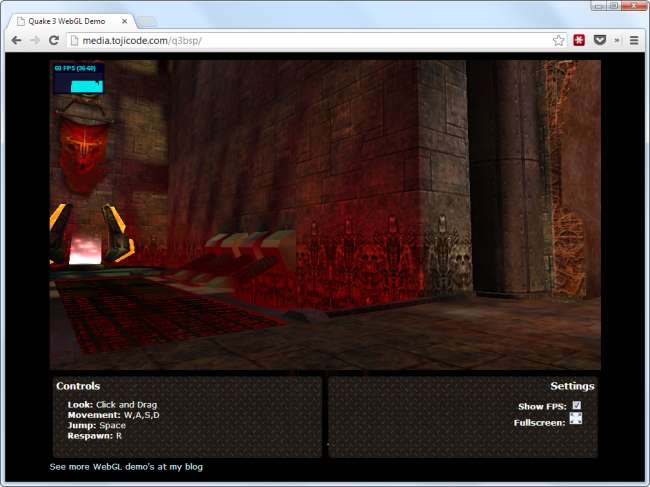This screenshot has height=487, width=650.
Task: Open the "See more WebGL demo's at my blog" link
Action: click(x=126, y=467)
